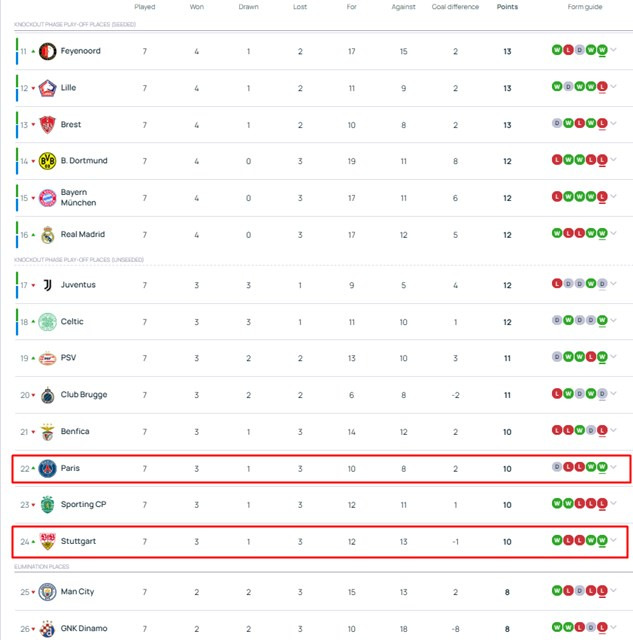Open the Sporting CP team link
This screenshot has height=640, width=633.
83,504
